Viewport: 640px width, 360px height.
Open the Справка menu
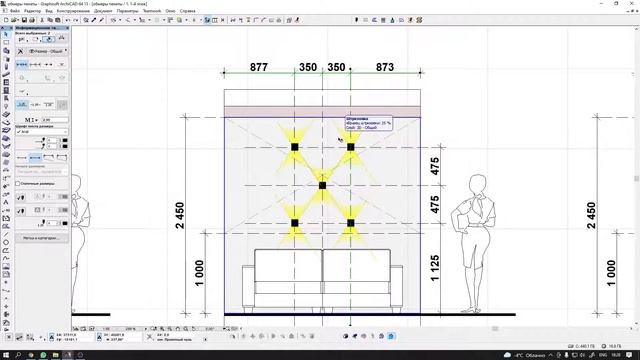click(187, 11)
